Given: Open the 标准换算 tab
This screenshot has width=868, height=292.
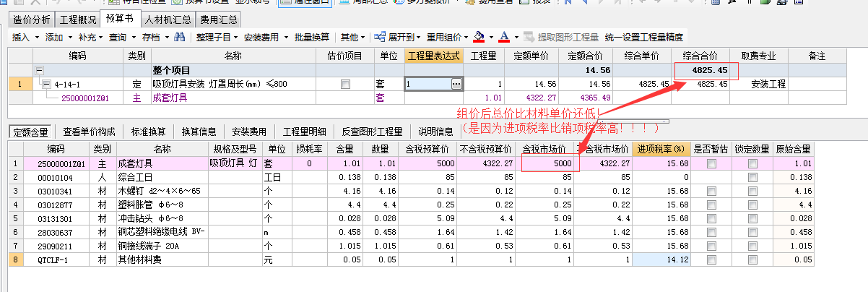Looking at the screenshot, I should tap(148, 132).
